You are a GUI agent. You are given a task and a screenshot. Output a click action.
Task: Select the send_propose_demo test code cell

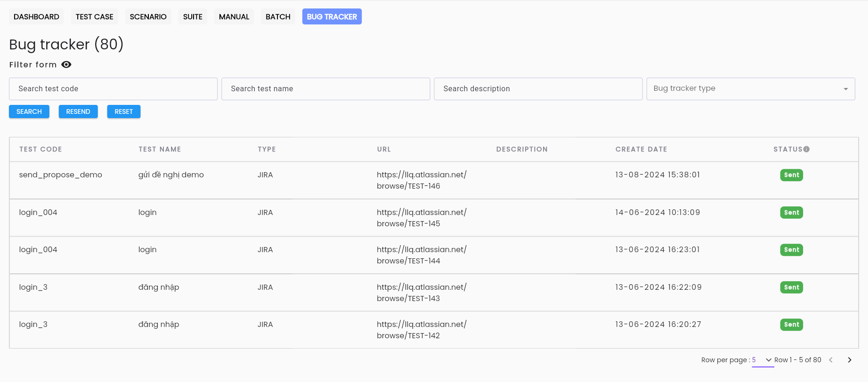(x=60, y=175)
